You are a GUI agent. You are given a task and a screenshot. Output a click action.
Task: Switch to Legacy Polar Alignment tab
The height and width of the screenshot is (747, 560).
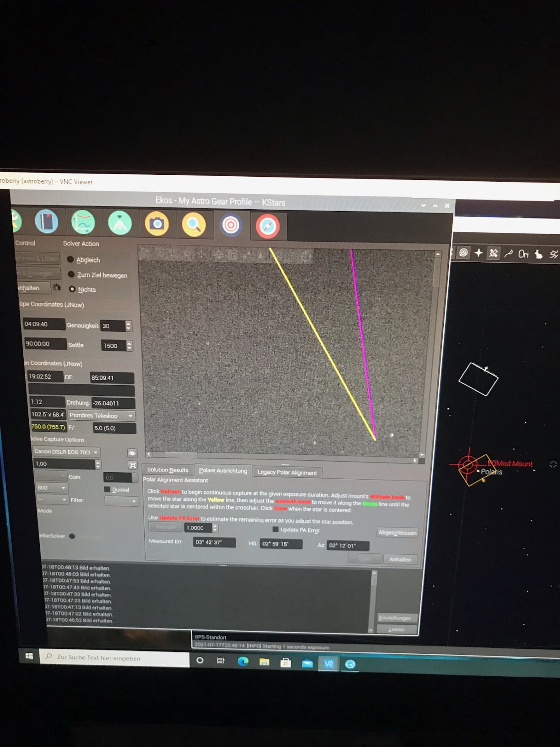(287, 472)
